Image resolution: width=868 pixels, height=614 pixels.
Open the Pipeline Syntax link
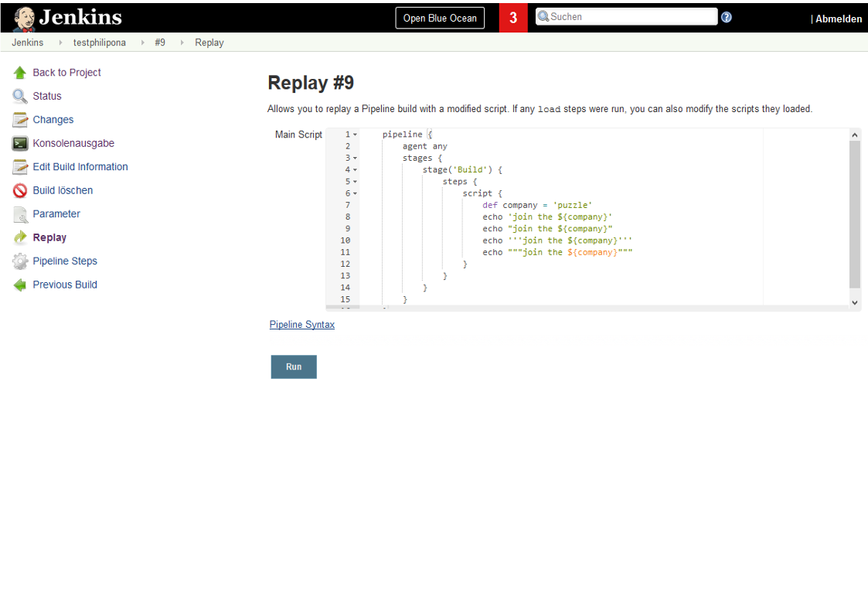301,324
